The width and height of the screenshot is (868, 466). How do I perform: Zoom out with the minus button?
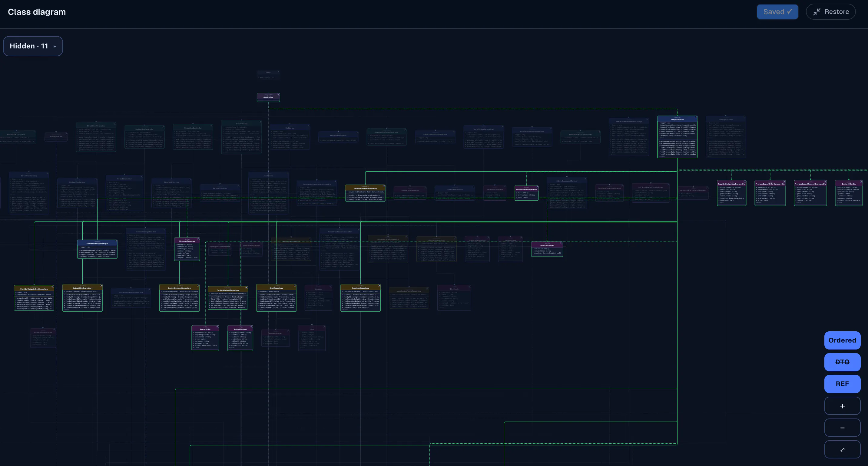(x=842, y=428)
